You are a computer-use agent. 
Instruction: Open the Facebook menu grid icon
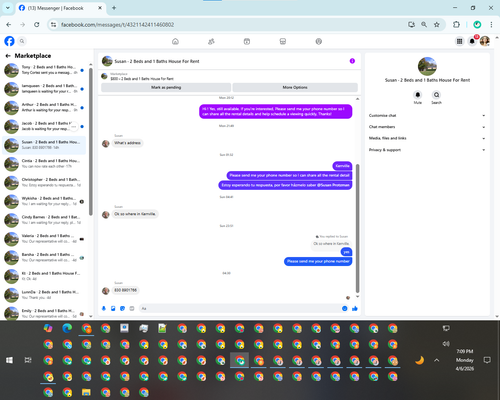459,41
